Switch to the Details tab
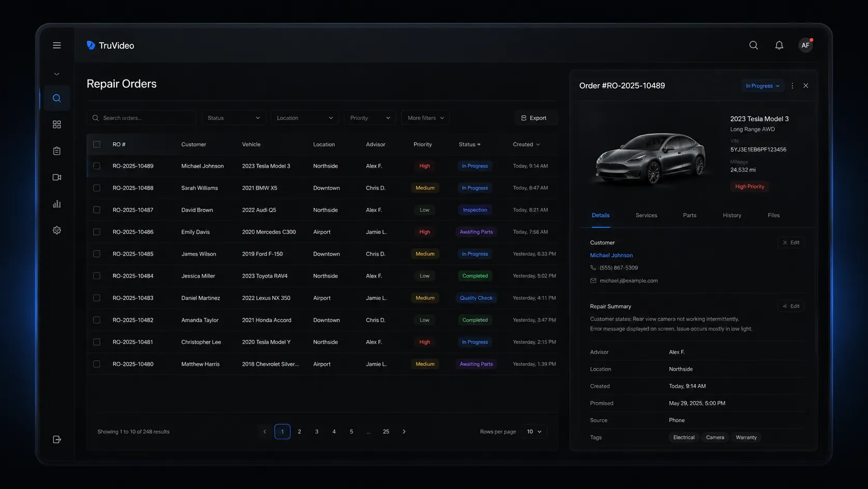Screen dimensions: 868x489 tap(601, 215)
